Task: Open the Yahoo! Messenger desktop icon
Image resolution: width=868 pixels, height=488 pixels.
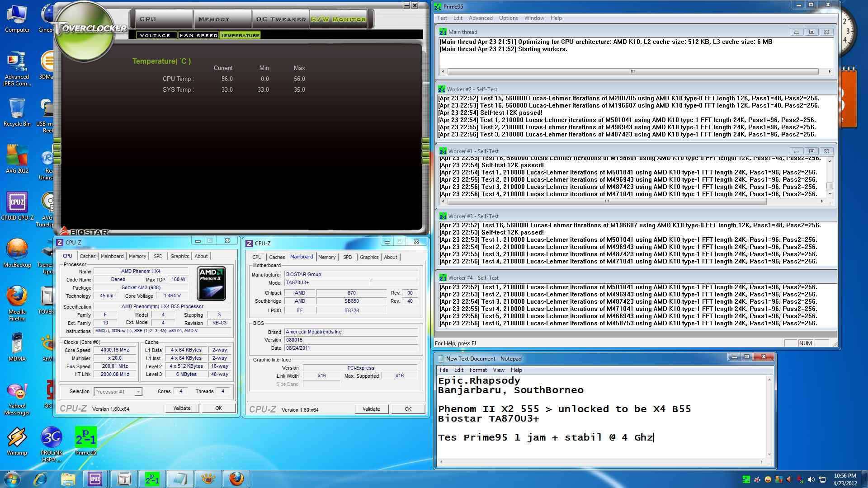Action: pyautogui.click(x=17, y=398)
